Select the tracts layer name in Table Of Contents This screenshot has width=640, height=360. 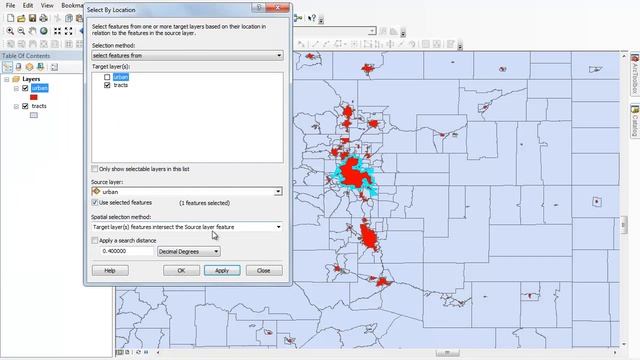[x=39, y=106]
